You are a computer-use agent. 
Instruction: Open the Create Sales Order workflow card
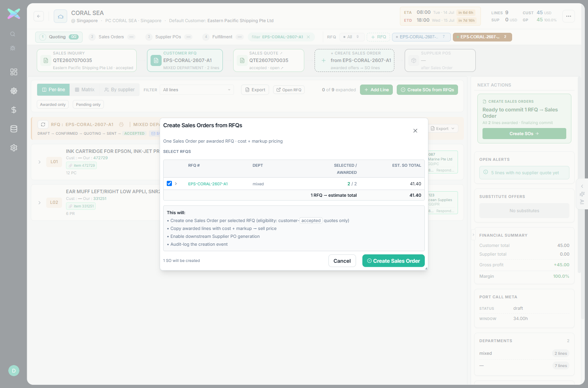354,60
